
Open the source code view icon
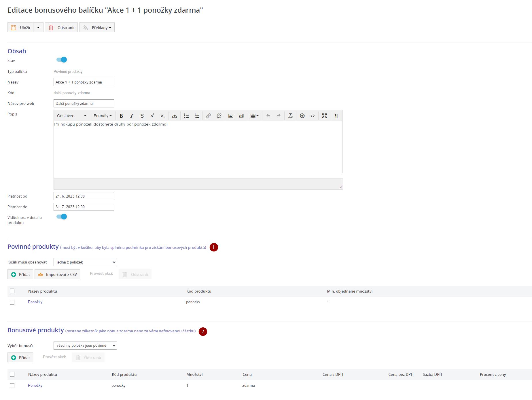point(313,116)
